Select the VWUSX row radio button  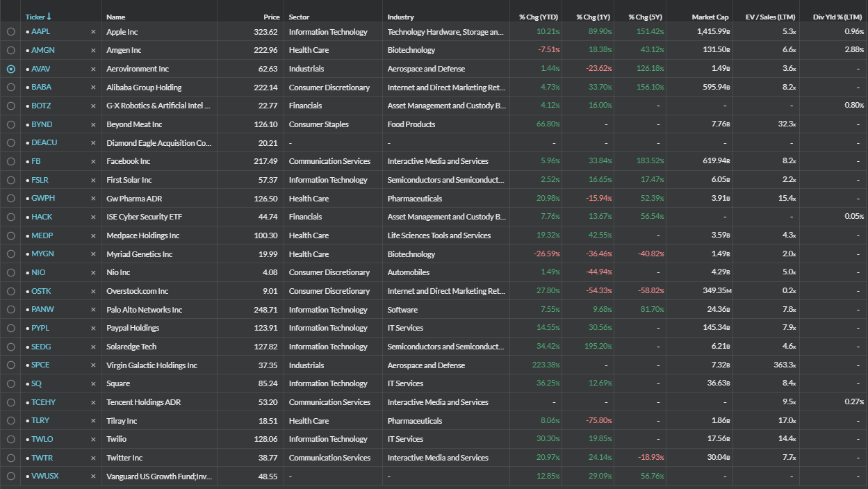click(x=10, y=476)
